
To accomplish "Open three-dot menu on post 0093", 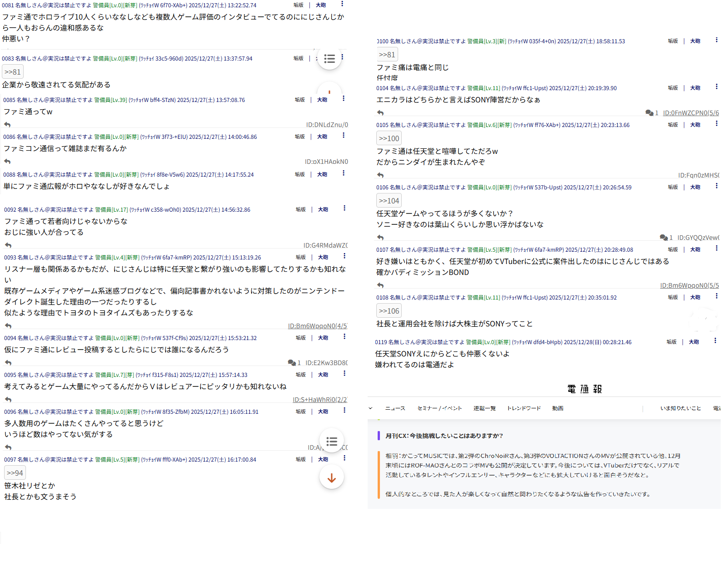I will click(344, 256).
